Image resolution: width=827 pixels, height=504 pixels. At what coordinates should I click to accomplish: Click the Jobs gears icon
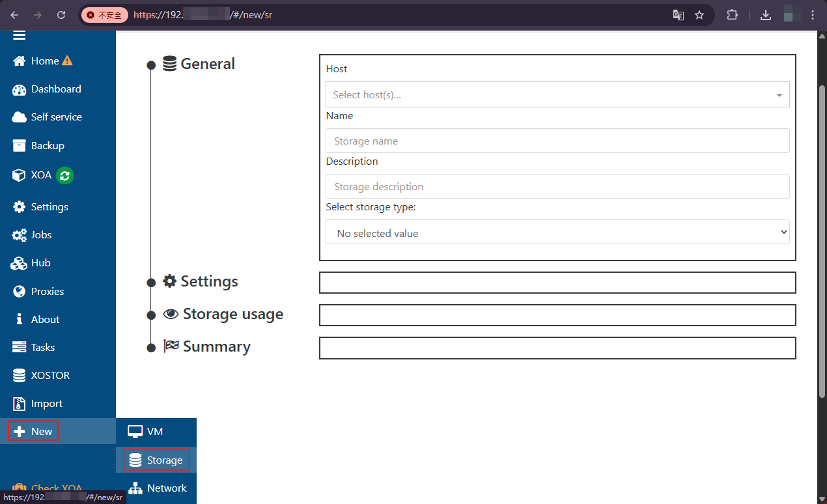[19, 235]
